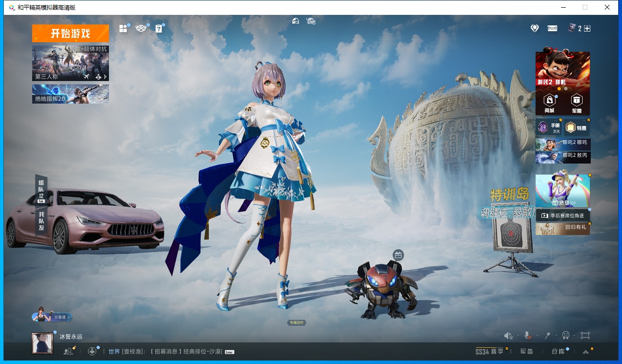Click the download icon in bottom bar

pos(93,351)
